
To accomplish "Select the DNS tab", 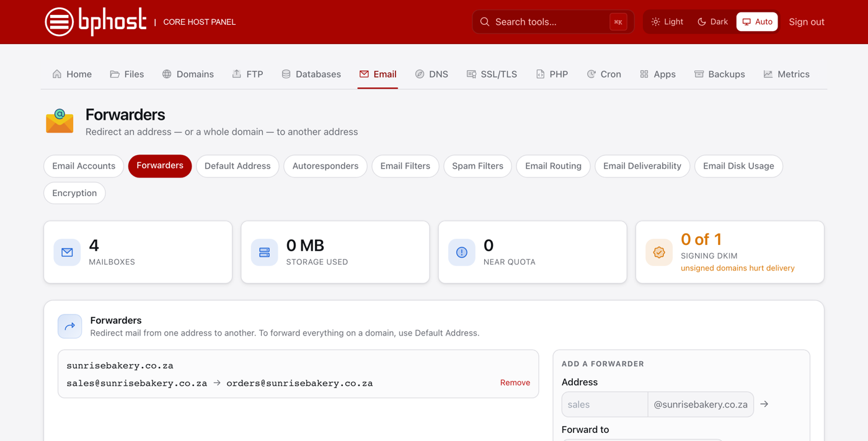I will (432, 74).
